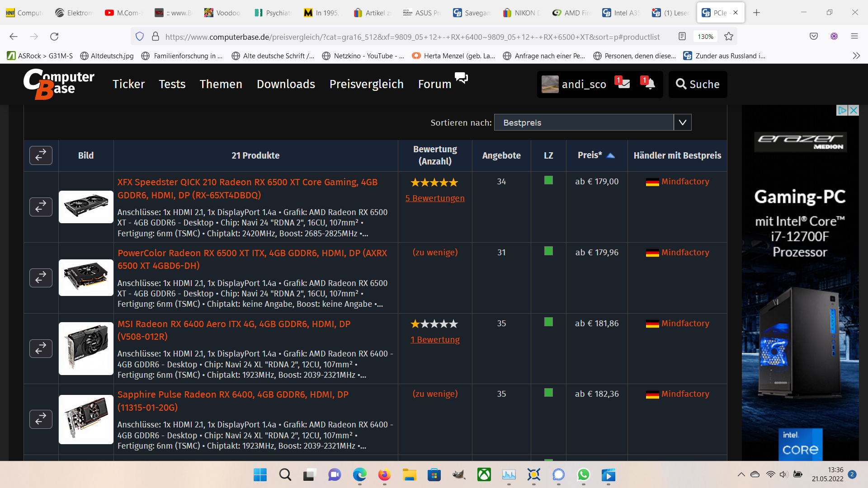This screenshot has width=868, height=488.
Task: Open the Downloads menu item
Action: [286, 84]
